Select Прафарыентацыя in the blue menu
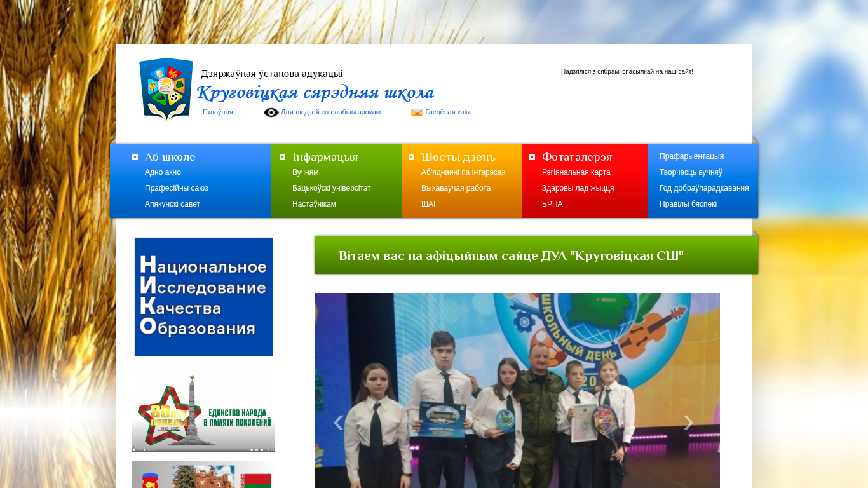This screenshot has width=868, height=488. tap(691, 156)
